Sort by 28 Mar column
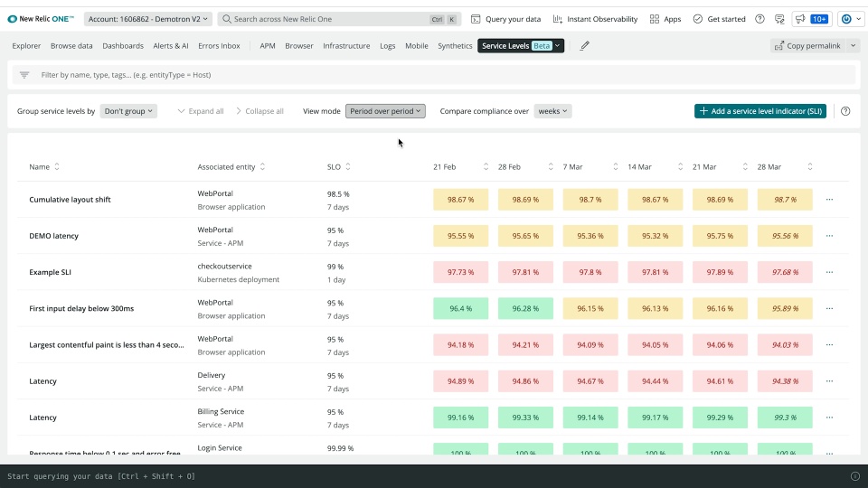Viewport: 868px width, 488px height. click(810, 166)
